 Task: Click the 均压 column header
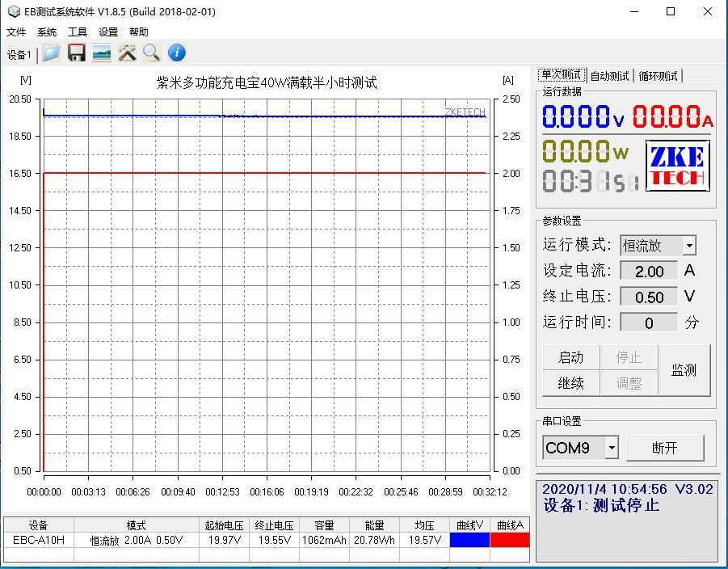point(424,525)
